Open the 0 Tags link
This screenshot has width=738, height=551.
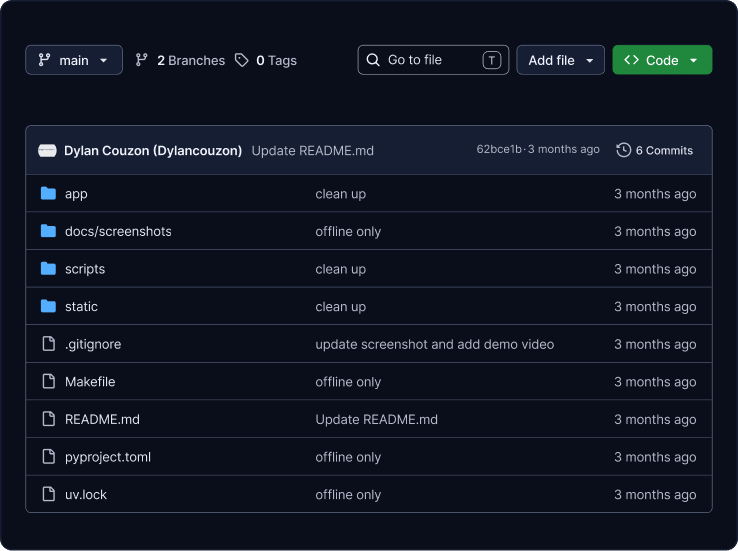[x=276, y=60]
